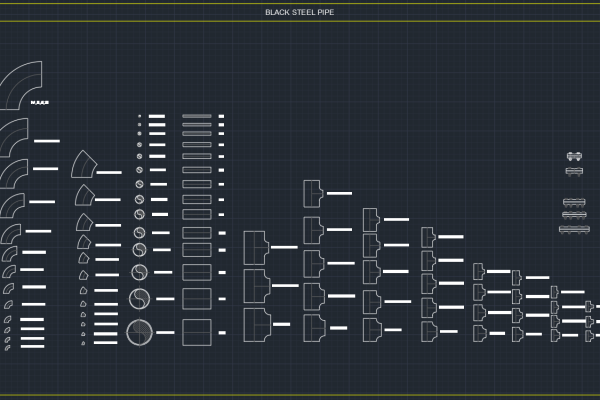Select the top tee in the fifth tee column
The width and height of the screenshot is (600, 400).
(x=479, y=271)
